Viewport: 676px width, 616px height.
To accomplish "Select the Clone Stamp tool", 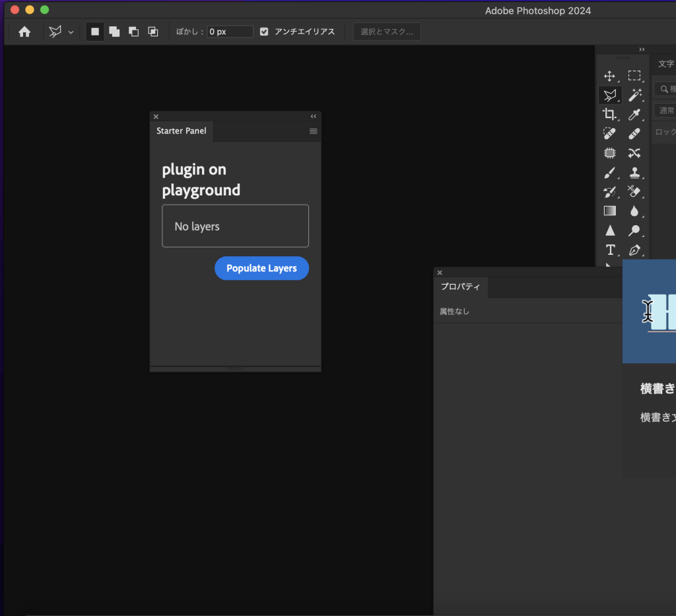I will coord(635,172).
